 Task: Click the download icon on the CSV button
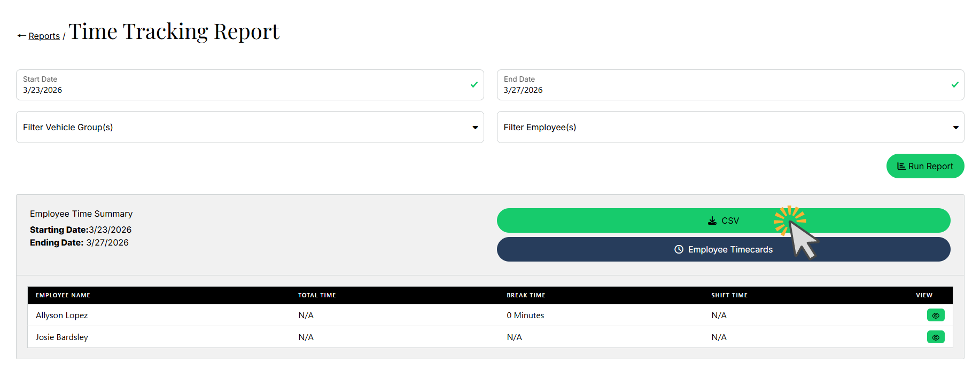click(712, 220)
